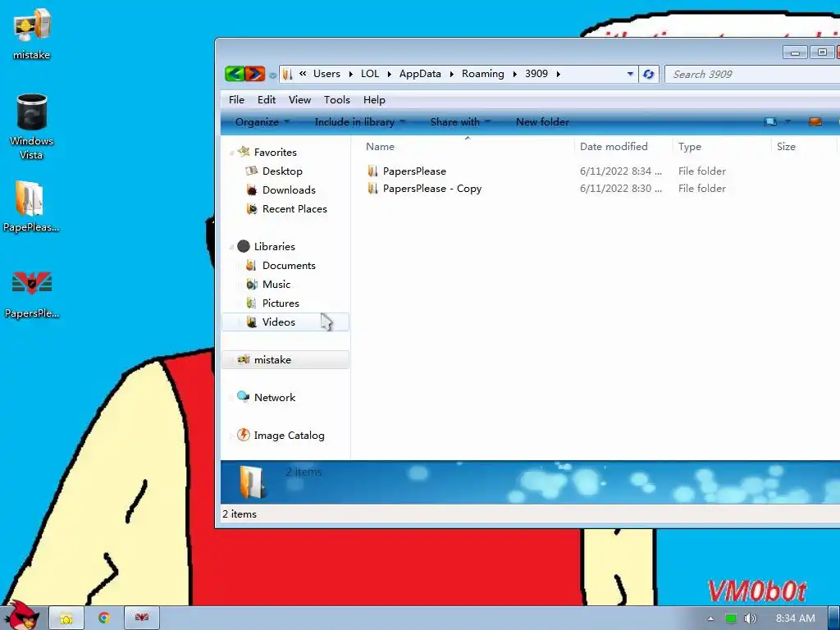This screenshot has height=630, width=840.
Task: Click the Search 3909 input field
Action: tap(752, 74)
